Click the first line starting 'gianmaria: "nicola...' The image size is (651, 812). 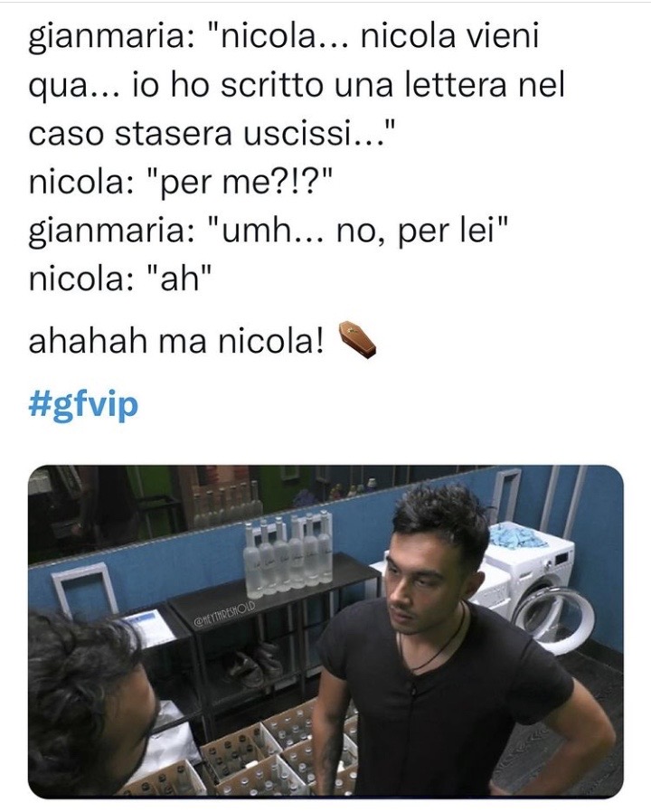click(x=283, y=38)
